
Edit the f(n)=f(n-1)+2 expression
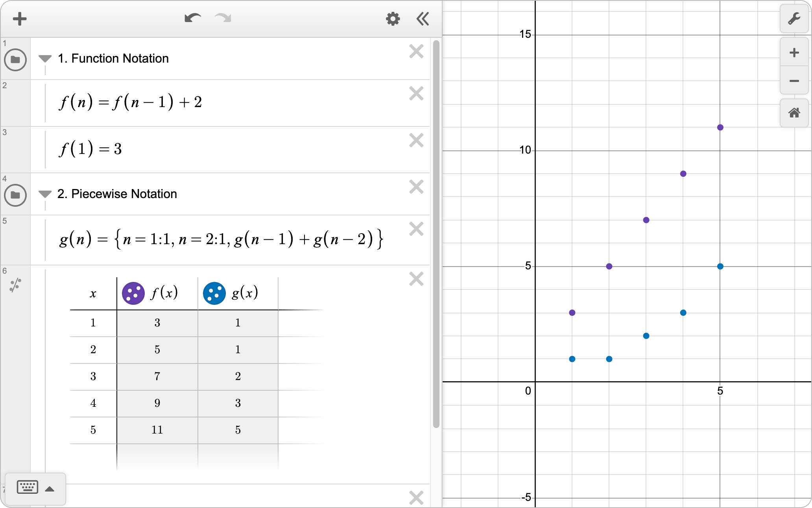(x=130, y=102)
